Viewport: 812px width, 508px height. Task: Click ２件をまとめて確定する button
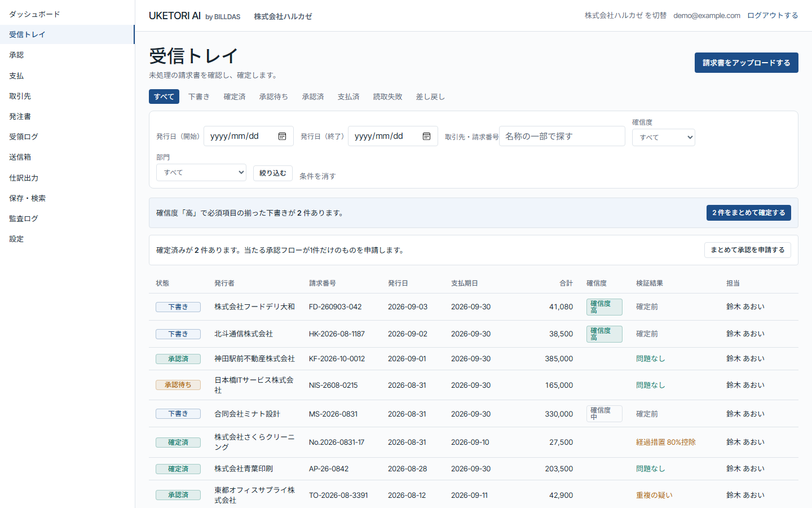pos(748,213)
